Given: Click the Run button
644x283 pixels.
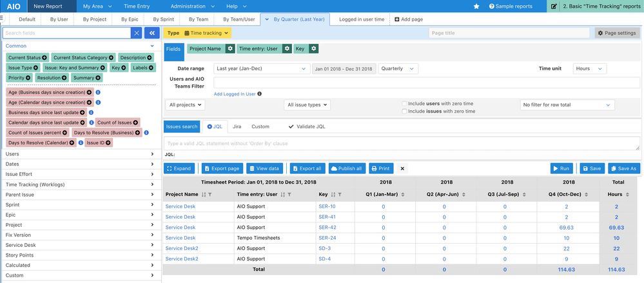Looking at the screenshot, I should pyautogui.click(x=561, y=168).
